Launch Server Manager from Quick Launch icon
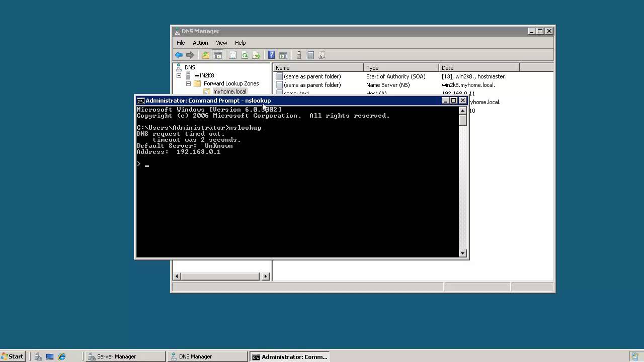This screenshot has width=644, height=362. [x=38, y=356]
